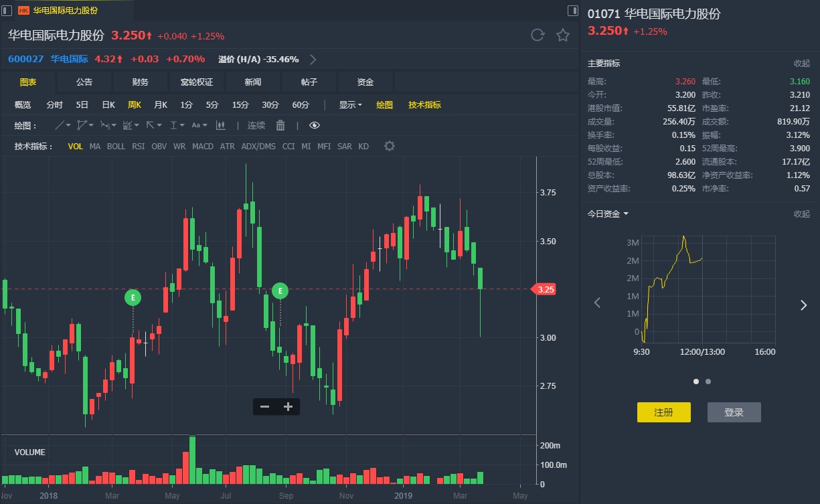820x504 pixels.
Task: Click the refresh icon beside the stock title
Action: 538,35
